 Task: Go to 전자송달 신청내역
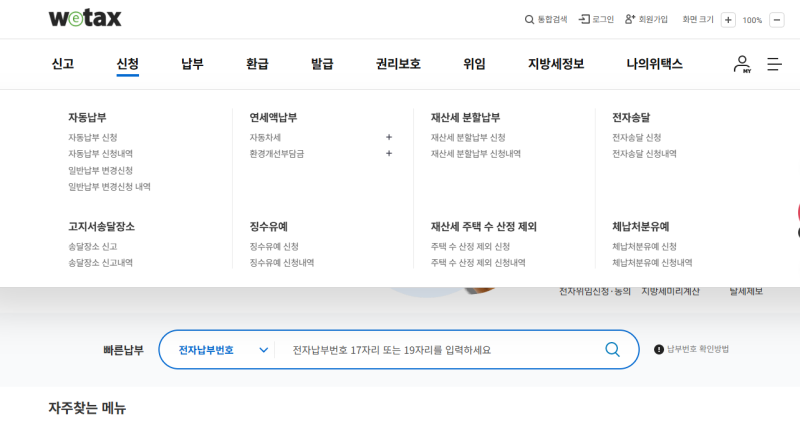click(x=644, y=154)
